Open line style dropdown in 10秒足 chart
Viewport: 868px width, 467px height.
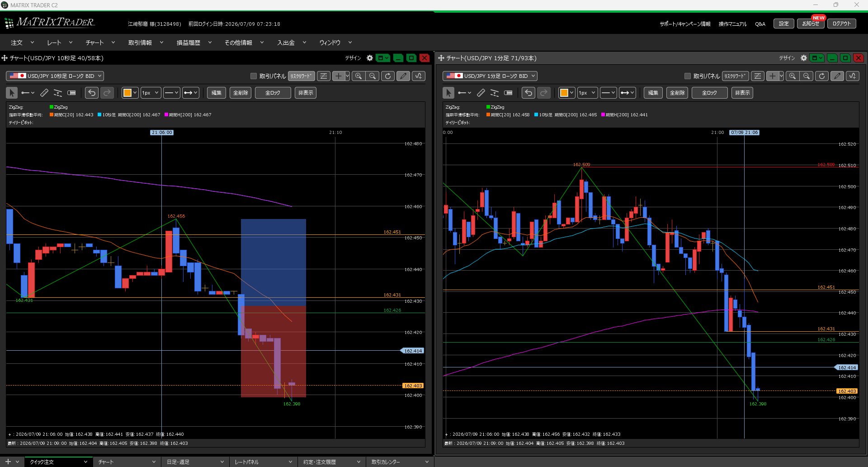(x=172, y=93)
